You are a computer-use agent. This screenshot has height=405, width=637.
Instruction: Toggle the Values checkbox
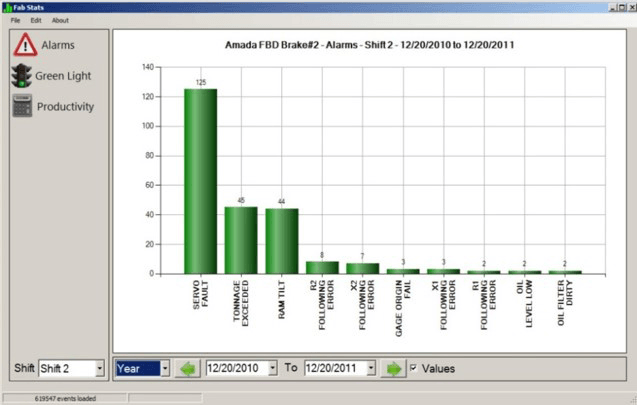(414, 368)
